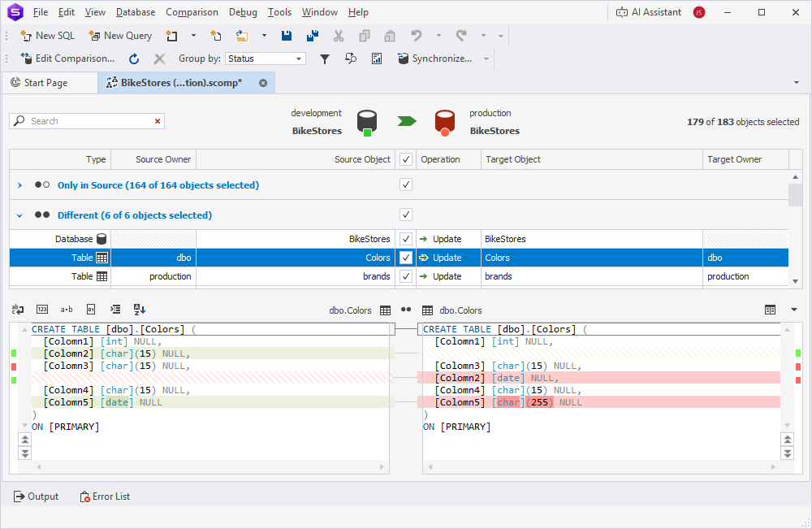This screenshot has width=812, height=529.
Task: Uncheck the brands table row
Action: (x=405, y=275)
